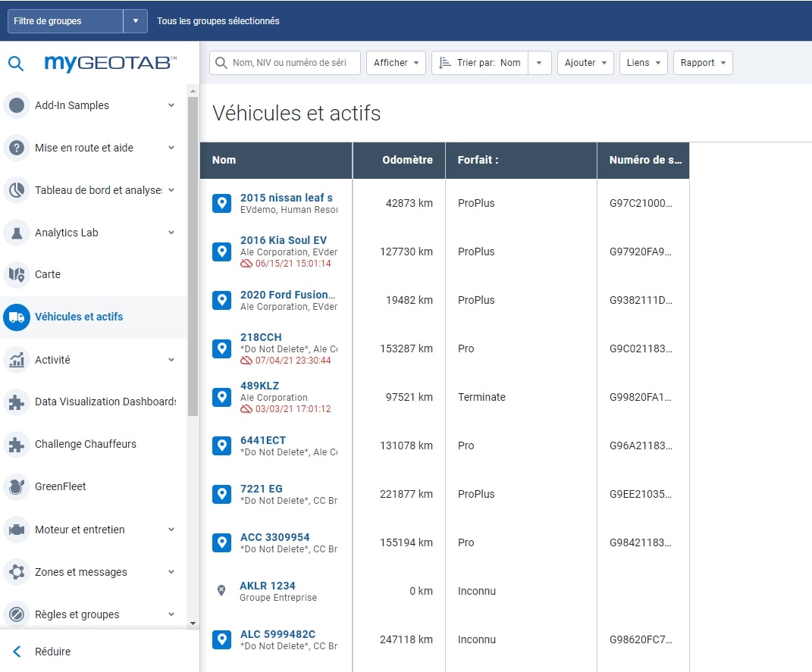This screenshot has width=812, height=672.
Task: Open the Carte map icon in sidebar
Action: tap(17, 274)
